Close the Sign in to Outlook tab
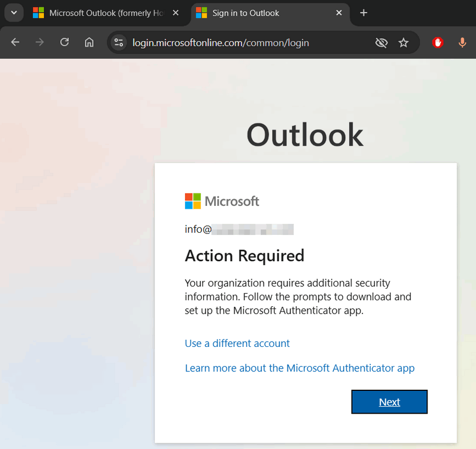The image size is (476, 449). [x=340, y=13]
